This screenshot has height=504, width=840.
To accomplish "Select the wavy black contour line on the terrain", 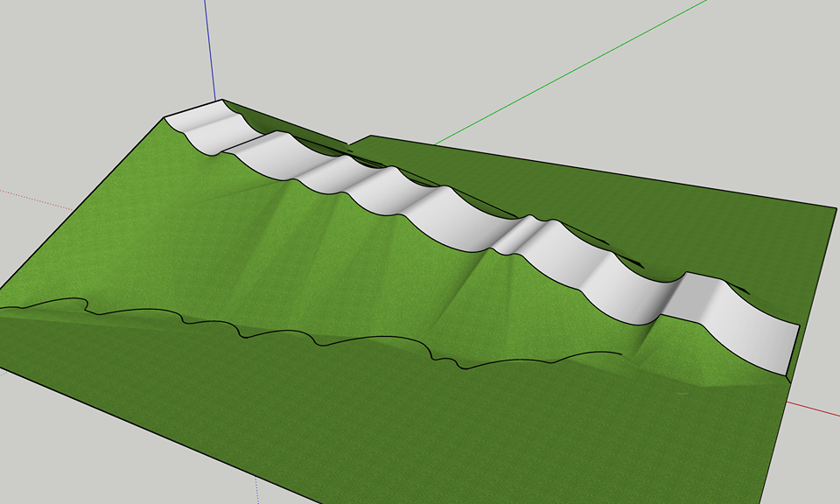I will coord(311,334).
